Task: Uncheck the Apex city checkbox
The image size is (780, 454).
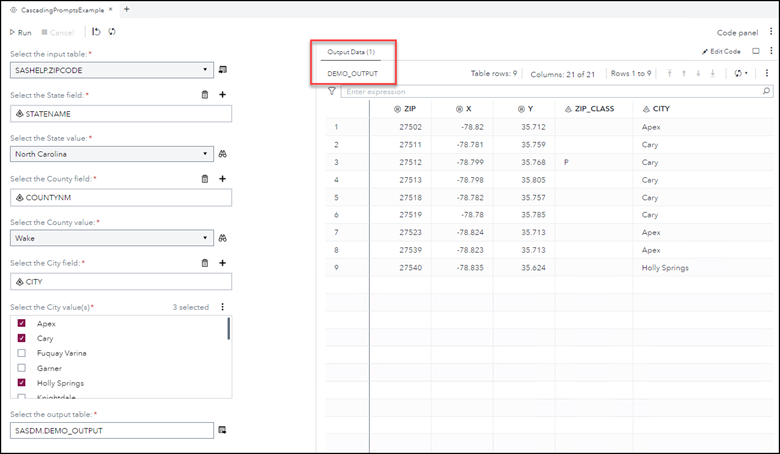Action: [x=21, y=323]
